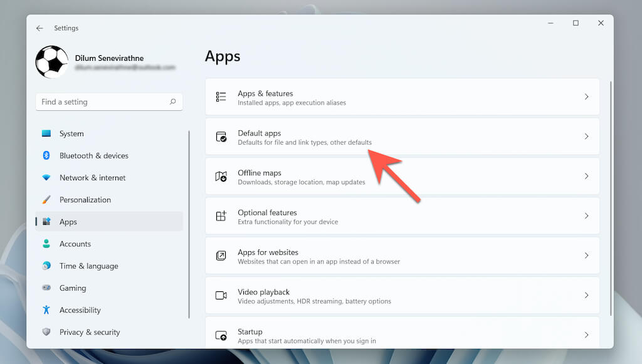Click 'Apps that start automatically' description

click(307, 341)
